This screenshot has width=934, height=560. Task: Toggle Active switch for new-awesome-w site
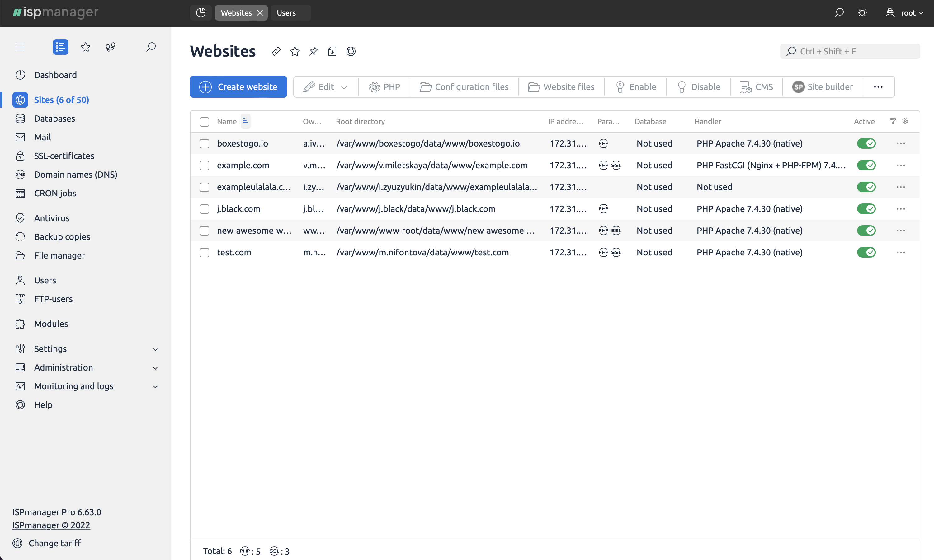[x=866, y=231]
